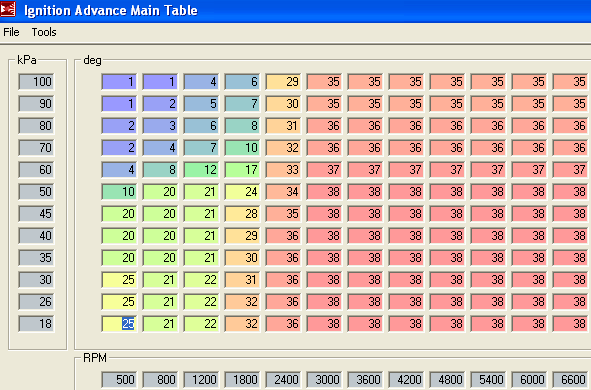591x390 pixels.
Task: Select advance cell 28 in the 45 kPa row
Action: pyautogui.click(x=242, y=214)
